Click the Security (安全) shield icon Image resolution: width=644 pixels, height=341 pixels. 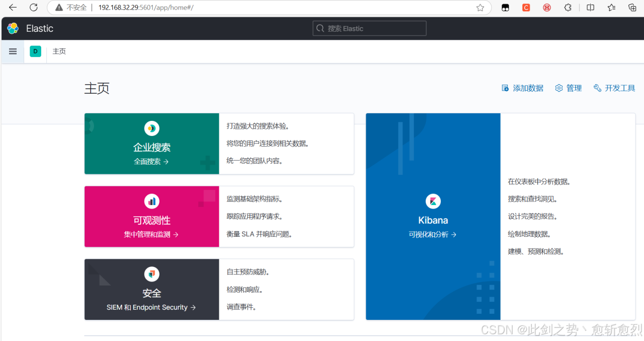coord(151,275)
